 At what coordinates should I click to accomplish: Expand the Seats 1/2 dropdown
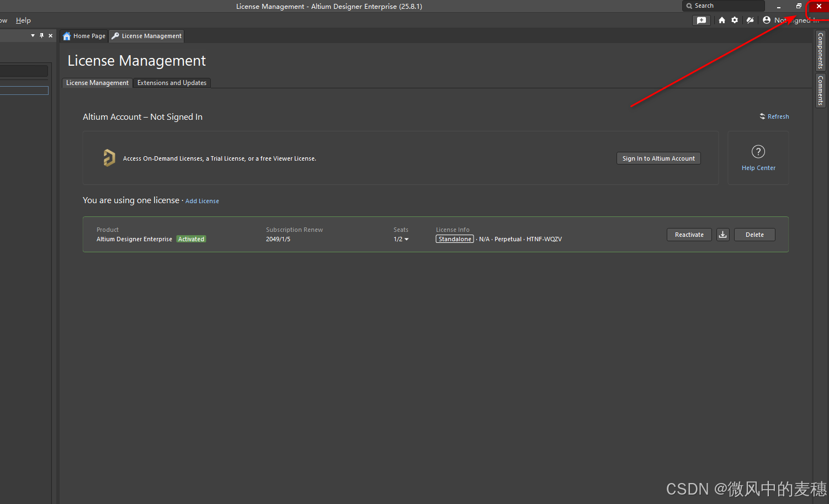pyautogui.click(x=401, y=239)
